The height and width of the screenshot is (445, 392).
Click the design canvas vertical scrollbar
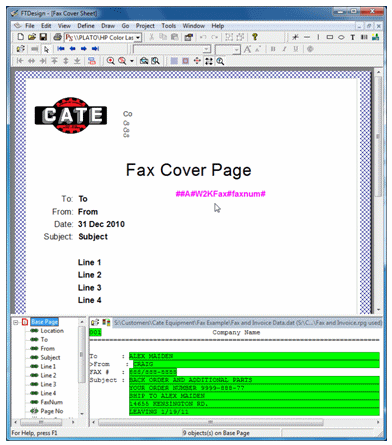click(x=378, y=136)
